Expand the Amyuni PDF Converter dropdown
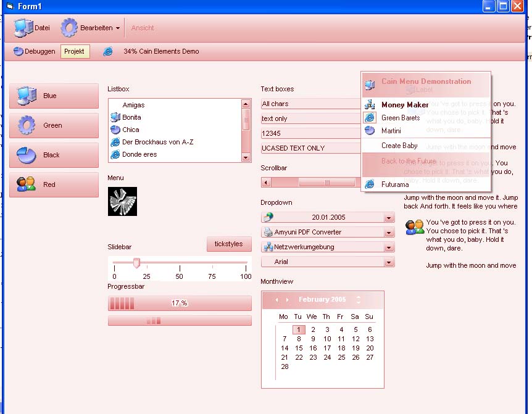The image size is (532, 414). coord(389,232)
